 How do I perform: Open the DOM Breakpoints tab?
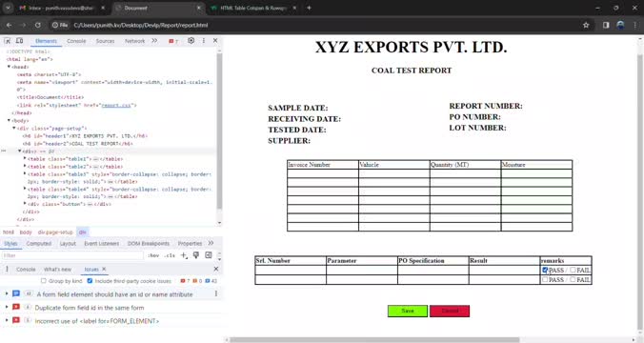(x=149, y=244)
